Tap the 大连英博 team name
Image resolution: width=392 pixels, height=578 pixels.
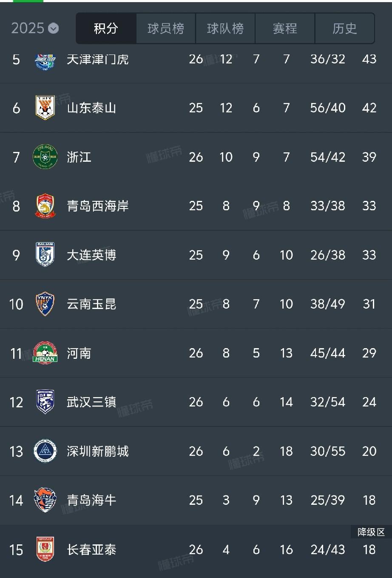click(x=91, y=255)
